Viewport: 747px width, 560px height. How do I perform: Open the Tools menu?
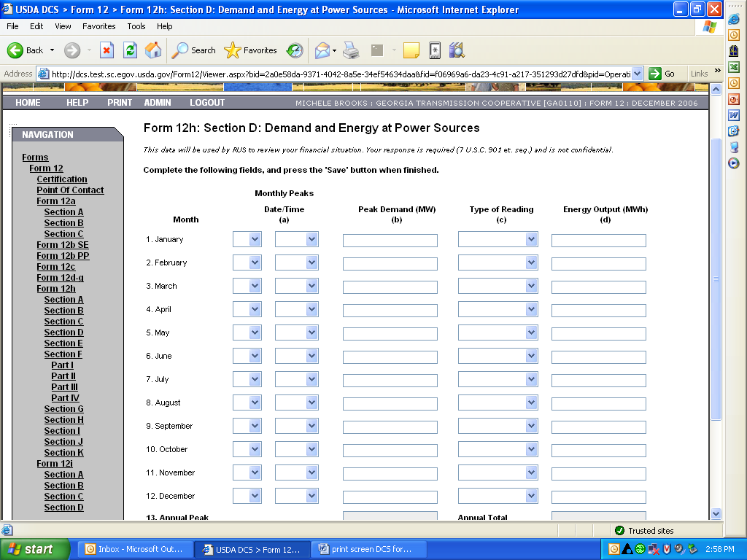click(136, 26)
